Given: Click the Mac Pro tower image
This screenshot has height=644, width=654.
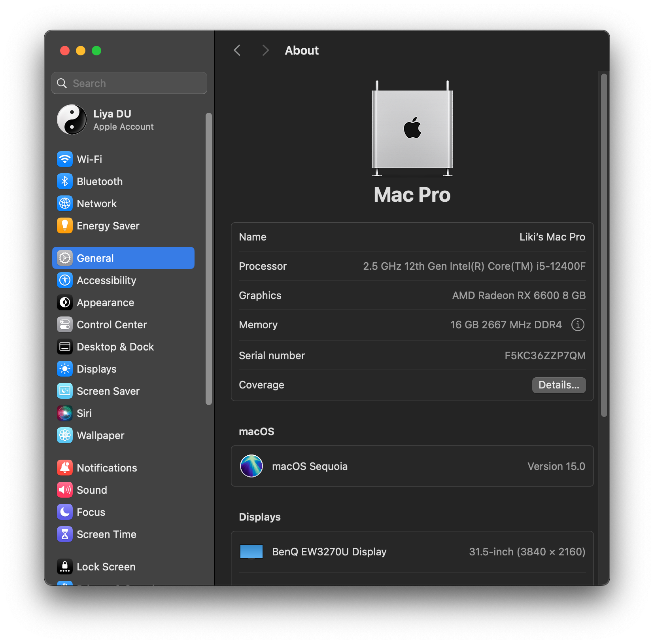Looking at the screenshot, I should [x=412, y=128].
